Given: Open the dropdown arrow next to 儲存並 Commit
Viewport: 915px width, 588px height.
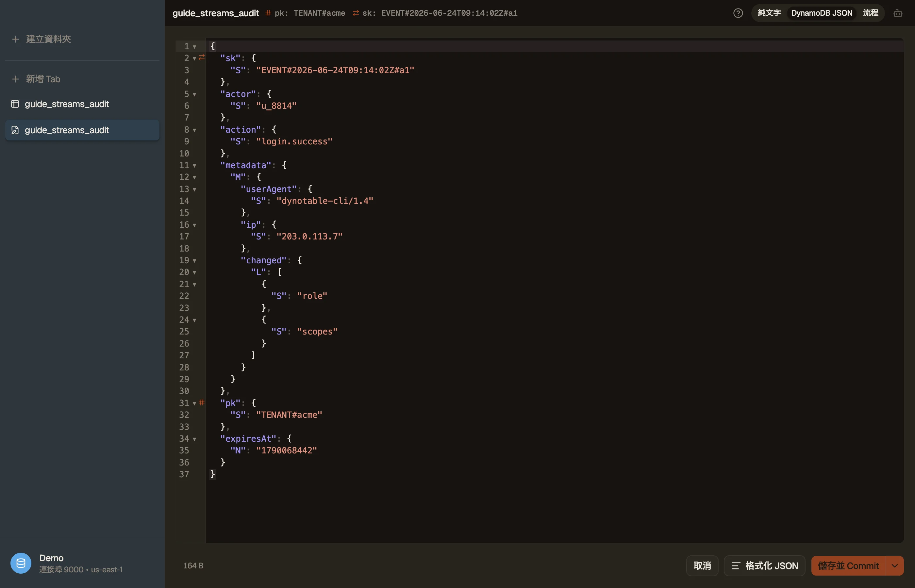Looking at the screenshot, I should [x=894, y=565].
